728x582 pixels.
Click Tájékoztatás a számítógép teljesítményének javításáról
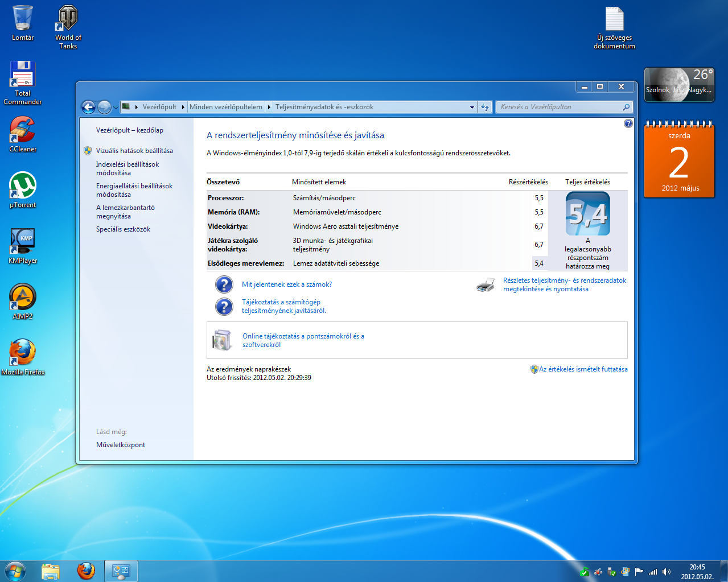[284, 306]
